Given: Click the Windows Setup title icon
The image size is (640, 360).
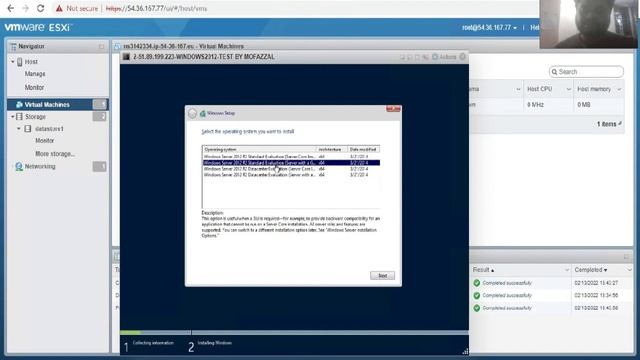Looking at the screenshot, I should click(202, 113).
